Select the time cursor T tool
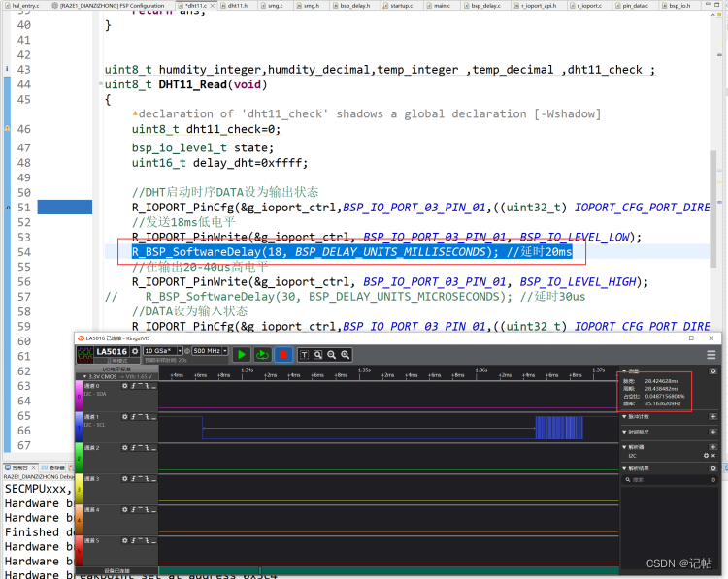The width and height of the screenshot is (728, 579). pos(304,355)
